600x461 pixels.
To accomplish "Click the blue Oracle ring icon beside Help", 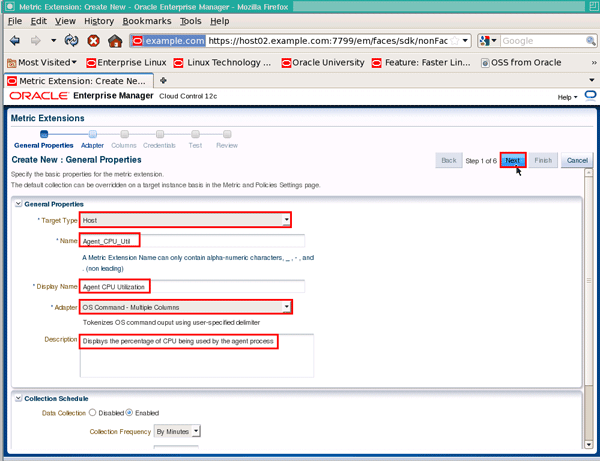I will 590,96.
